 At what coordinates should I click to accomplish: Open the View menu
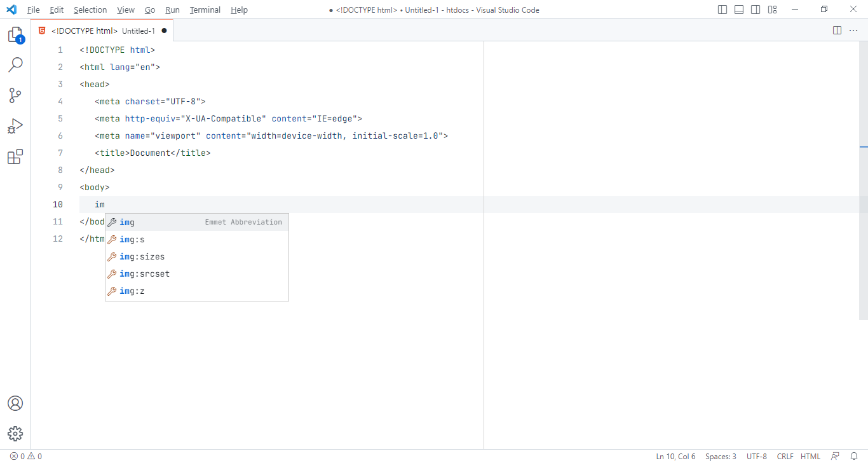tap(126, 10)
